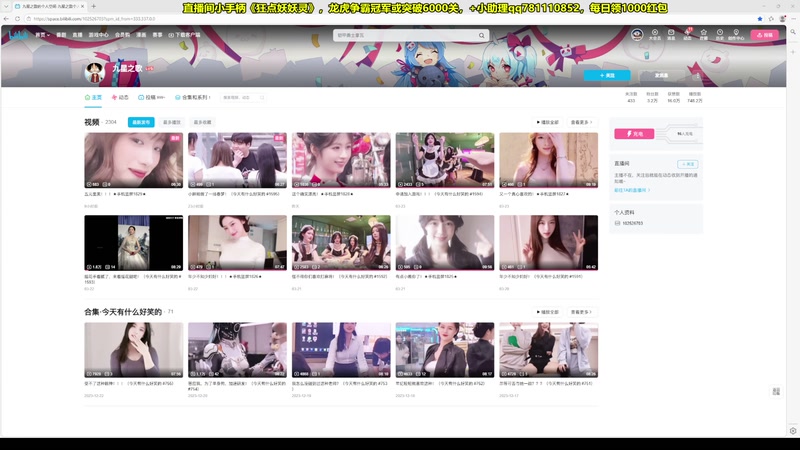Click the QR code icon at bottom right
Viewport: 800px width, 450px height.
[776, 392]
